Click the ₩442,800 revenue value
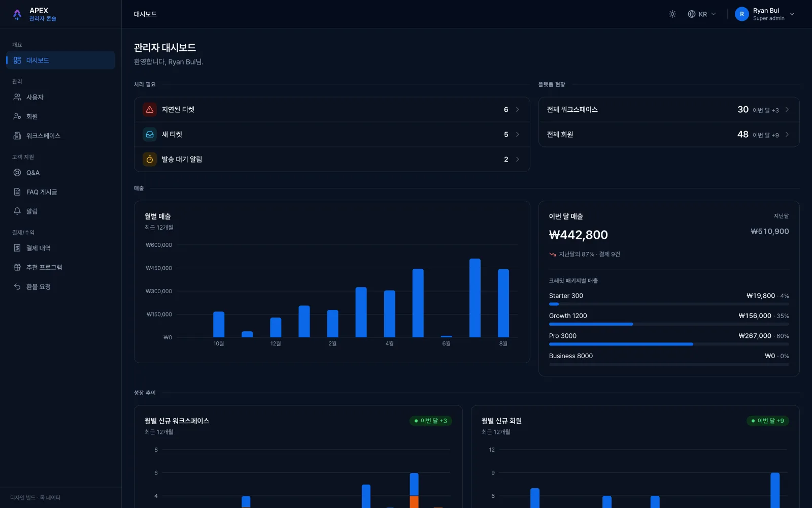Image resolution: width=812 pixels, height=508 pixels. coord(579,235)
